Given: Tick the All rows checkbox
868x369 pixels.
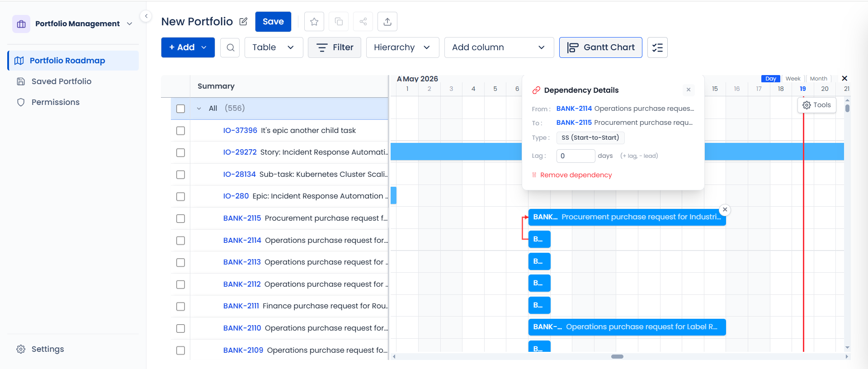Looking at the screenshot, I should pyautogui.click(x=181, y=109).
